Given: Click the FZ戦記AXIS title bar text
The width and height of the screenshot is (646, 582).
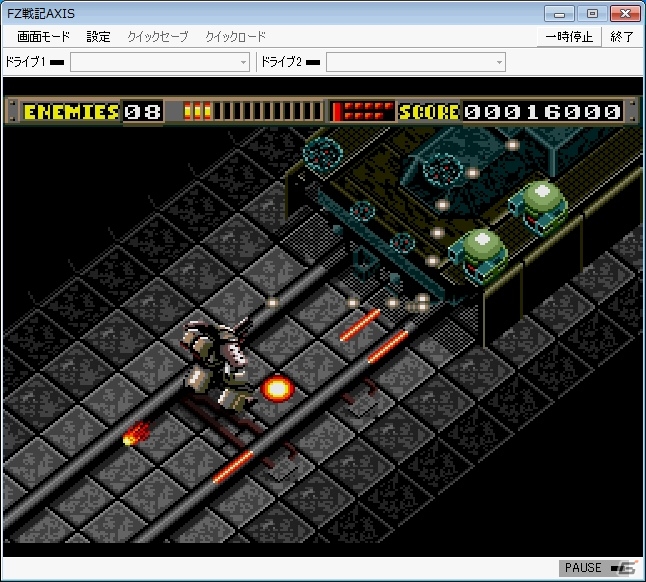Looking at the screenshot, I should pyautogui.click(x=41, y=14).
